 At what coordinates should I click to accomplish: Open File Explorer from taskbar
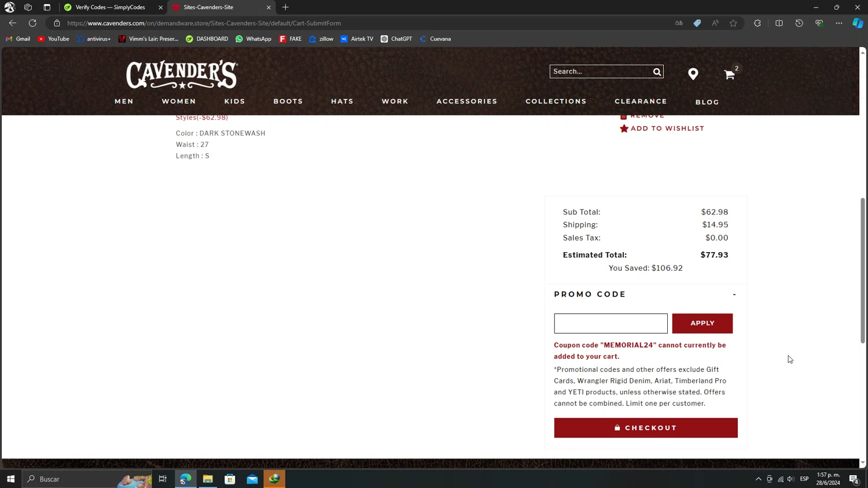click(208, 479)
